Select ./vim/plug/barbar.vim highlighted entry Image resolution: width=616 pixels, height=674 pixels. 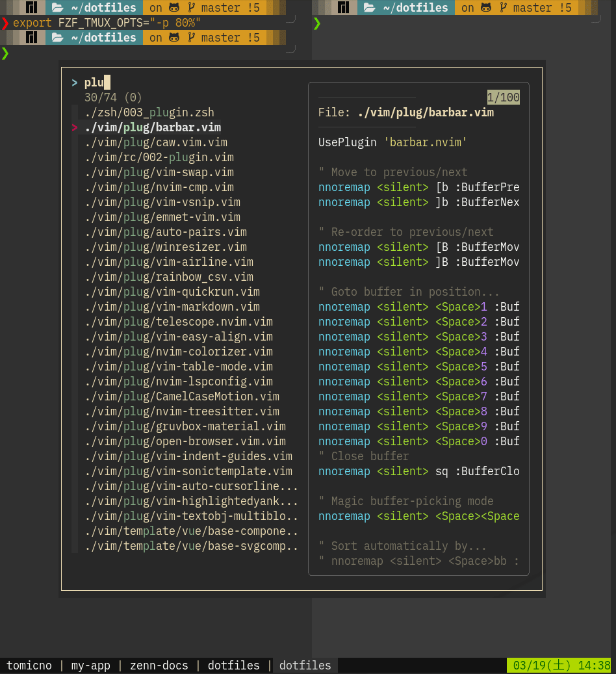[153, 127]
